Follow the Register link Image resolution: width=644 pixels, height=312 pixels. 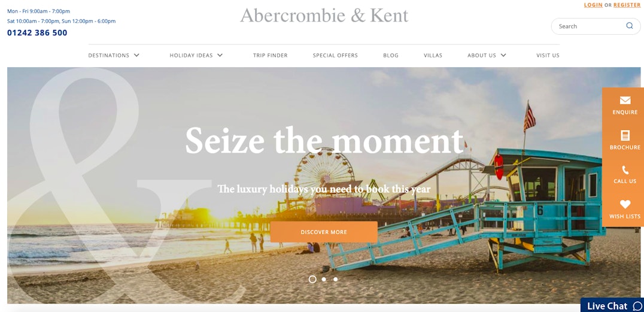(x=627, y=5)
